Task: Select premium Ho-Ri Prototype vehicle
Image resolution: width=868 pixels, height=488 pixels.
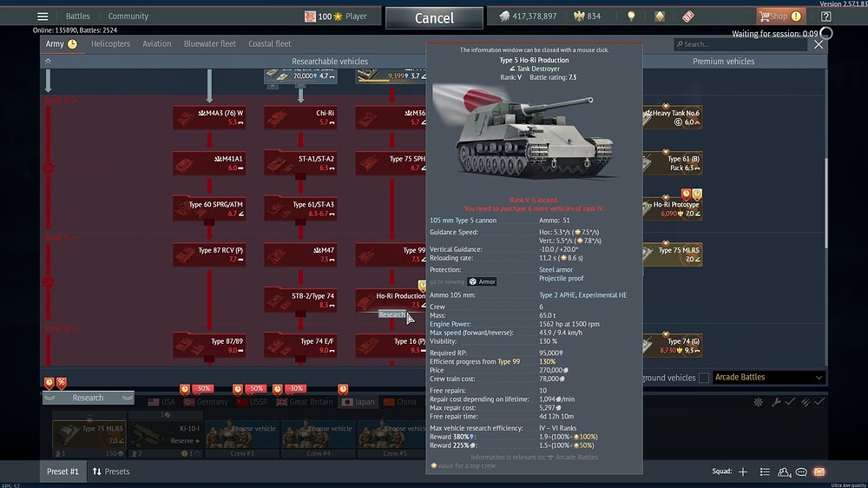Action: point(673,208)
